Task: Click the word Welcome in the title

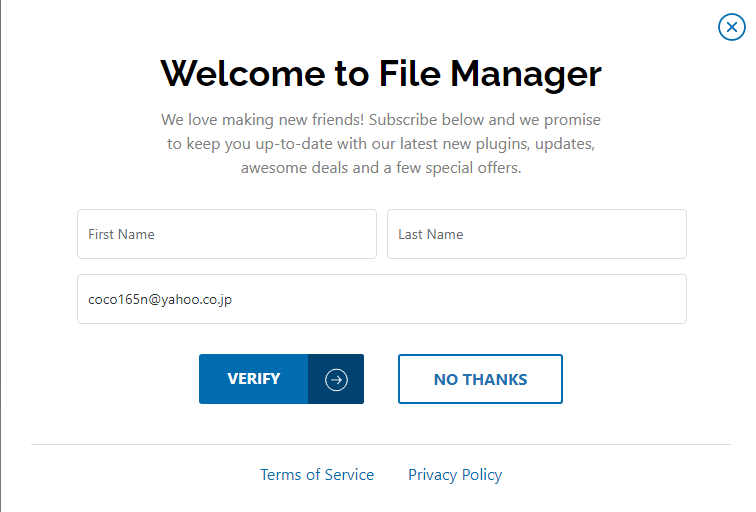Action: coord(243,73)
